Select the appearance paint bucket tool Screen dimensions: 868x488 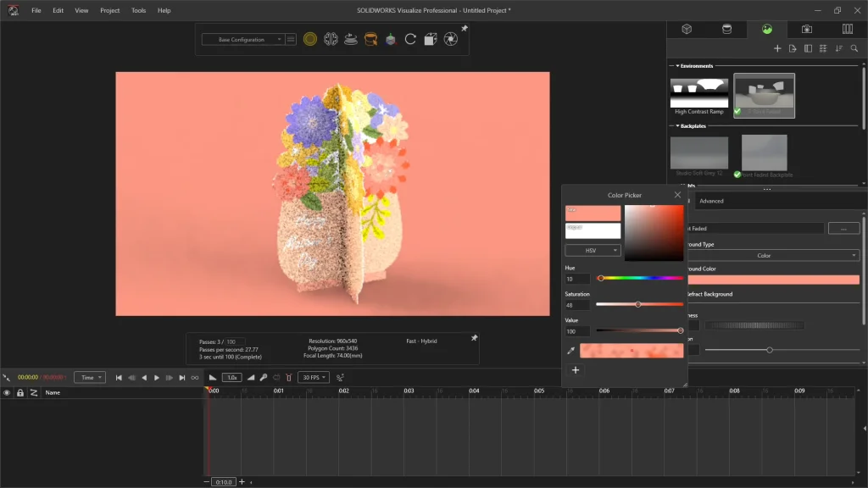(370, 39)
